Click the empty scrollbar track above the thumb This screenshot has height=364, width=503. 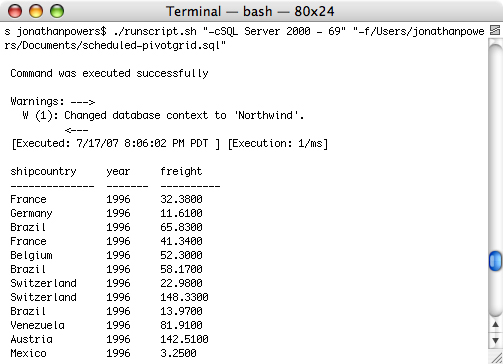[x=495, y=145]
